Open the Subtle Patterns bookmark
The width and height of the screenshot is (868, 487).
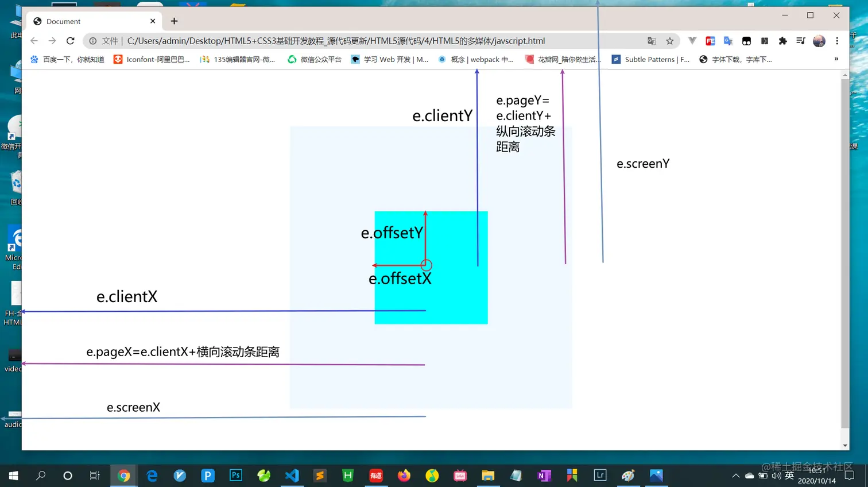point(650,59)
